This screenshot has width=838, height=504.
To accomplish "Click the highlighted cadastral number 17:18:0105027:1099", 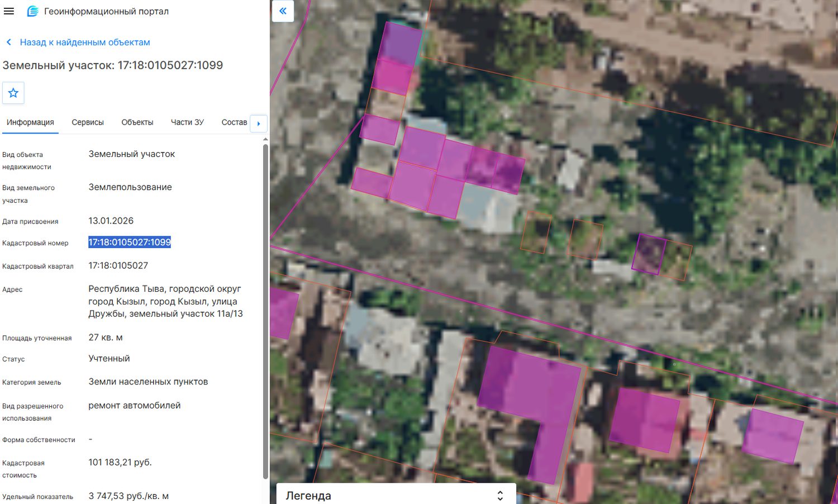I will click(130, 243).
